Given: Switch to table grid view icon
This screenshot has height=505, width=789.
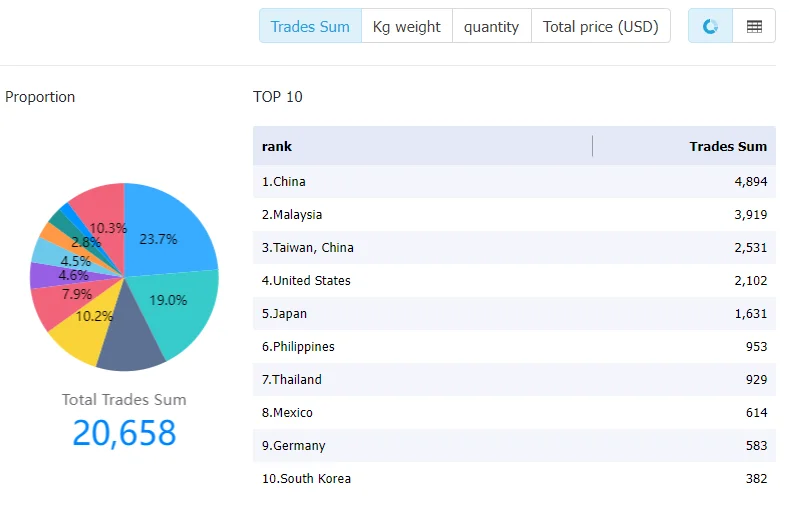Looking at the screenshot, I should click(754, 26).
